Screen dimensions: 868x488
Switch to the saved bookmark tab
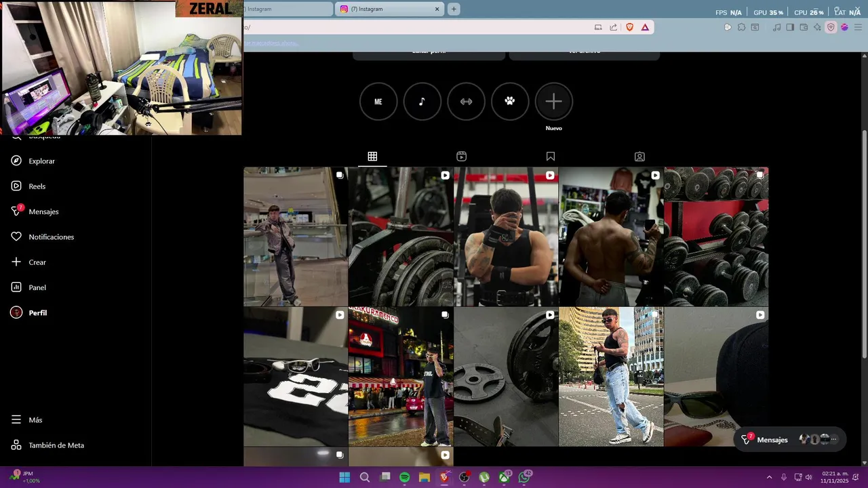(x=551, y=157)
